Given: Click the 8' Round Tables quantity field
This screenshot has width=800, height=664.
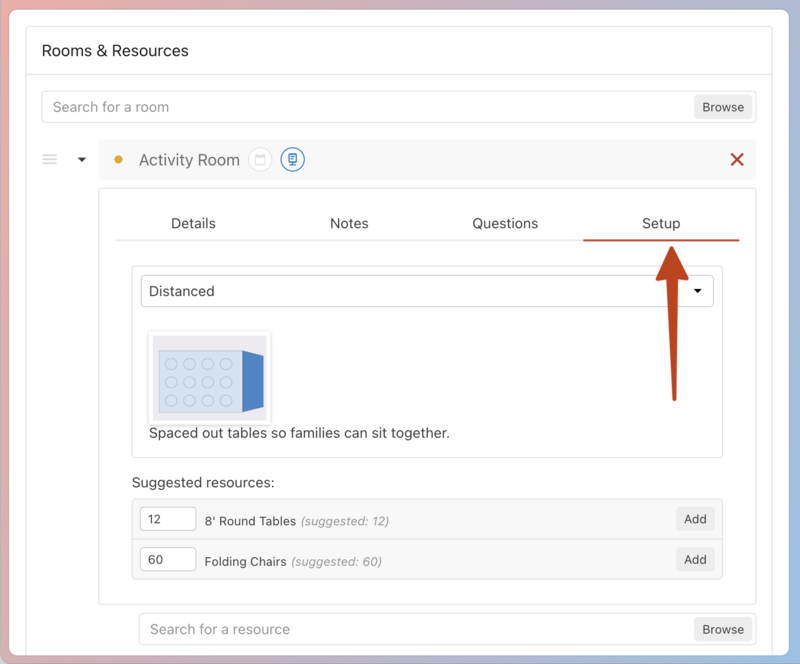Looking at the screenshot, I should click(x=168, y=519).
